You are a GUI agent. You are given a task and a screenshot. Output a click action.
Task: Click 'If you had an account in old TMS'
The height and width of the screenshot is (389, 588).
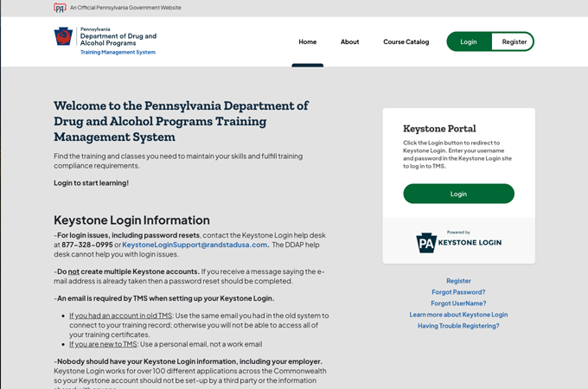pyautogui.click(x=120, y=316)
